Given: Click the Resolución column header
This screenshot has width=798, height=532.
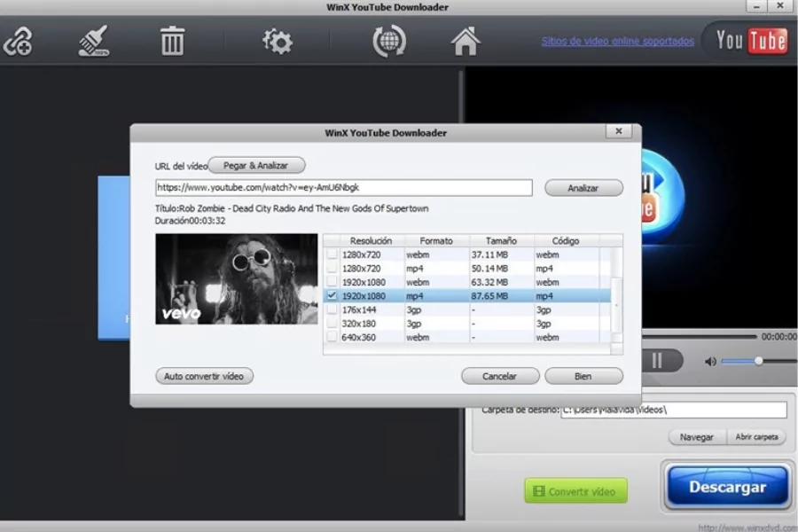Looking at the screenshot, I should [x=371, y=241].
